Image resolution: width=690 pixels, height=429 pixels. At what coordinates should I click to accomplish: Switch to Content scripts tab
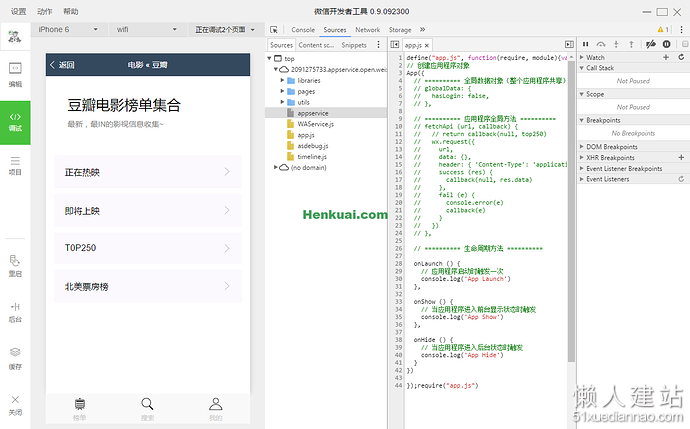point(316,45)
